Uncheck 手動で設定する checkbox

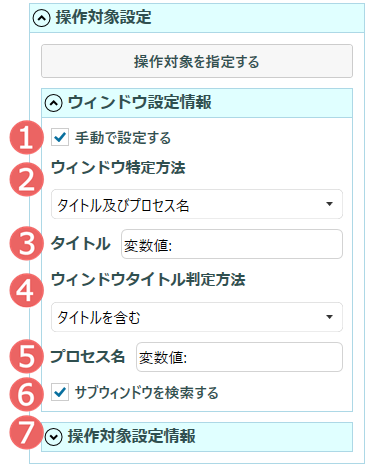click(60, 137)
